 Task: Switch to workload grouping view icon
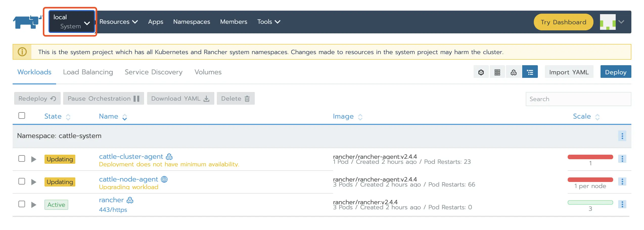513,72
